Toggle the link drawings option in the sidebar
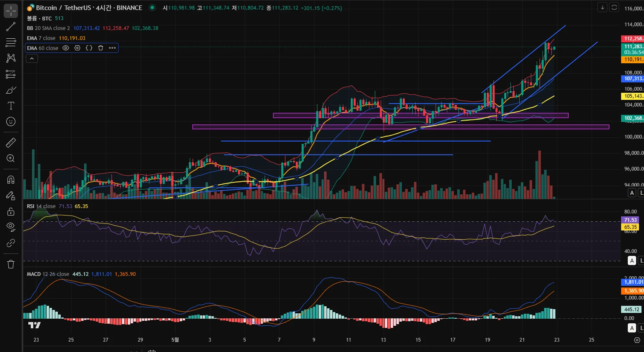The width and height of the screenshot is (644, 352). tap(11, 243)
